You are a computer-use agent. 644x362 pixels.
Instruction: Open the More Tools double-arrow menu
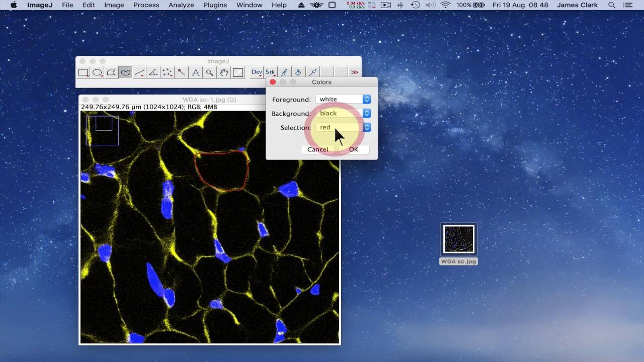coord(355,72)
